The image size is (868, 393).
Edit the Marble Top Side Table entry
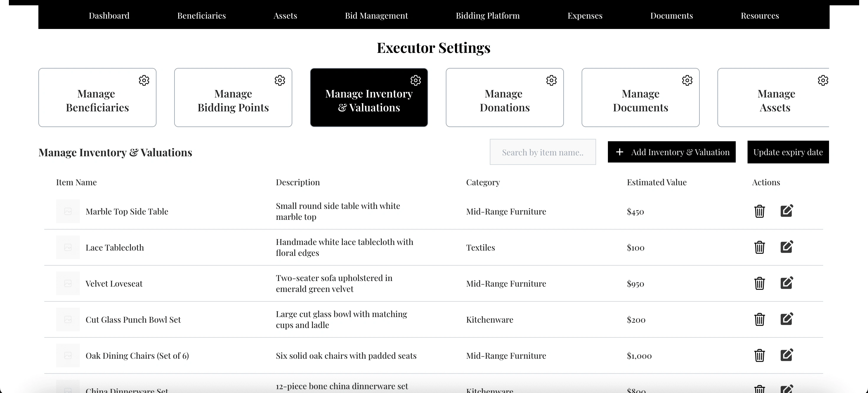point(787,211)
